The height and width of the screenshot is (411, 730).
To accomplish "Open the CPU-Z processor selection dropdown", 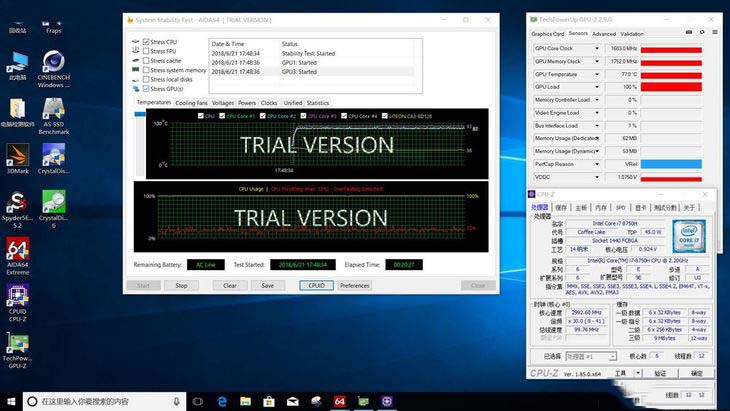I will point(591,357).
